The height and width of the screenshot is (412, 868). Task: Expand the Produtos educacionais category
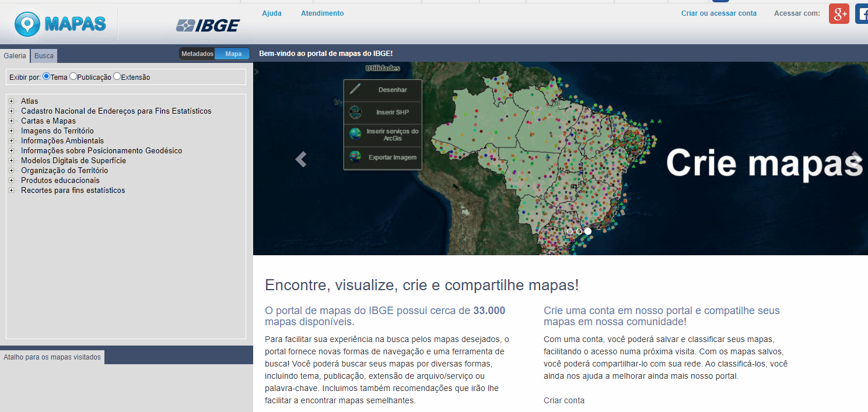(x=10, y=180)
